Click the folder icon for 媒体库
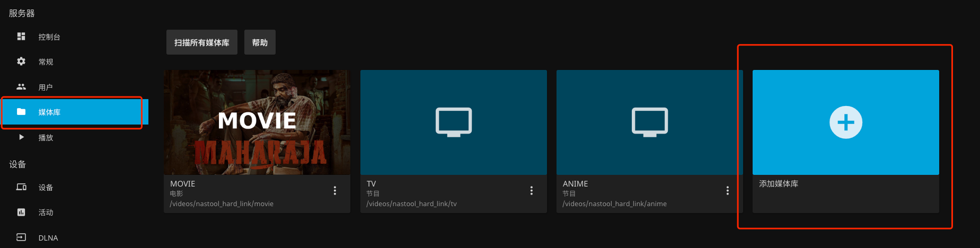Screen dimensions: 980x248 (21, 112)
